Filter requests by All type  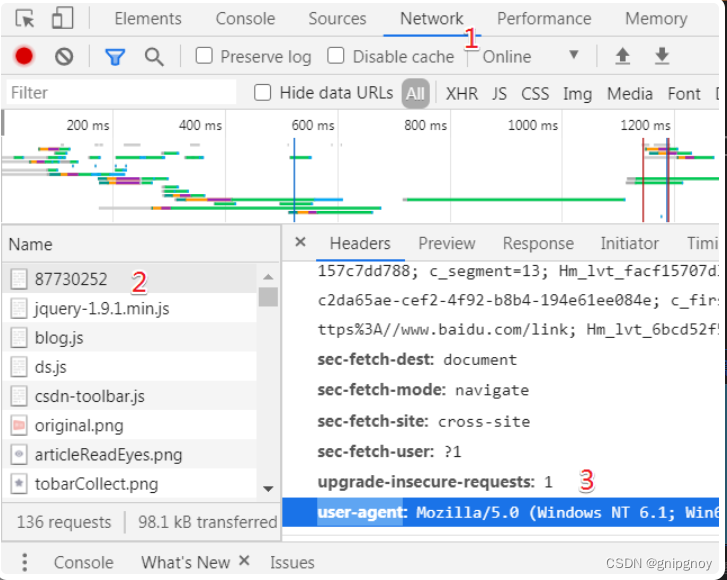[x=415, y=94]
